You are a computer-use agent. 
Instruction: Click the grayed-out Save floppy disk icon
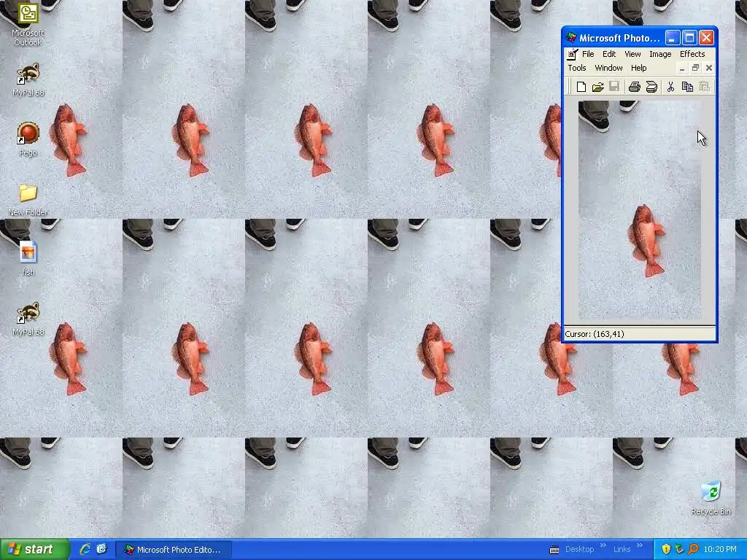[614, 87]
